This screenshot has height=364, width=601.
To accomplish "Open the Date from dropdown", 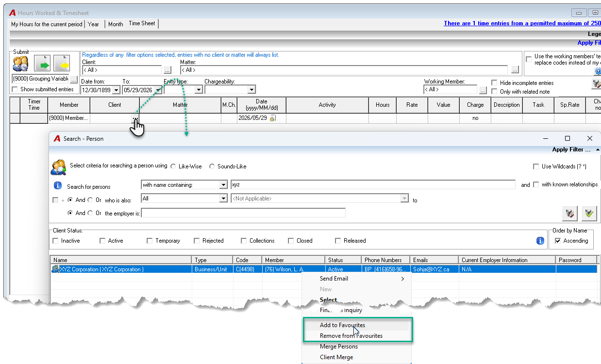I will [x=117, y=90].
